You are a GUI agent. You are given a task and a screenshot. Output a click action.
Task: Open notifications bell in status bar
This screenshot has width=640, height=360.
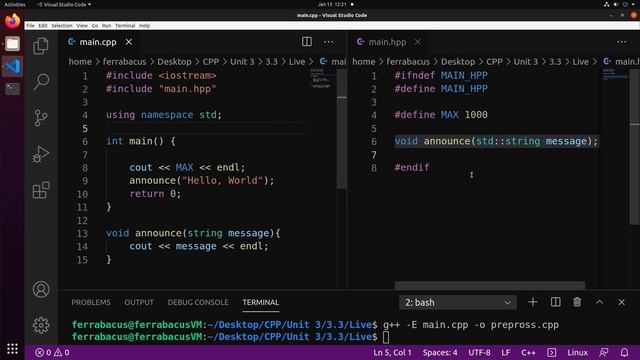click(x=624, y=352)
